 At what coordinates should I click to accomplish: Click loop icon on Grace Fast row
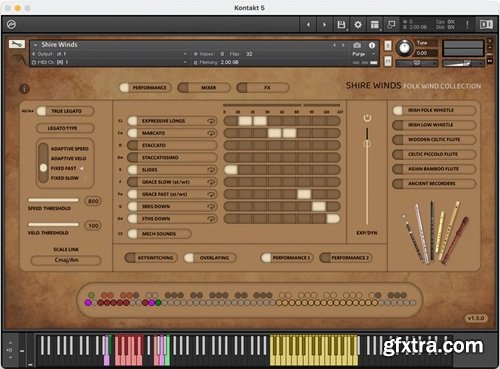point(211,194)
